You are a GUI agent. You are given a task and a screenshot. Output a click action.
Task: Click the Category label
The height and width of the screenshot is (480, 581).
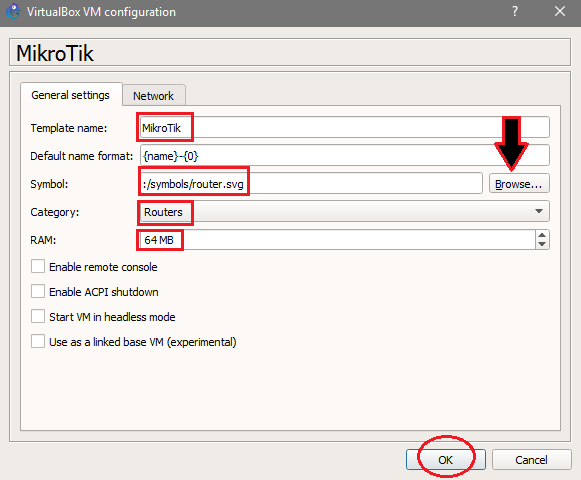(x=54, y=212)
